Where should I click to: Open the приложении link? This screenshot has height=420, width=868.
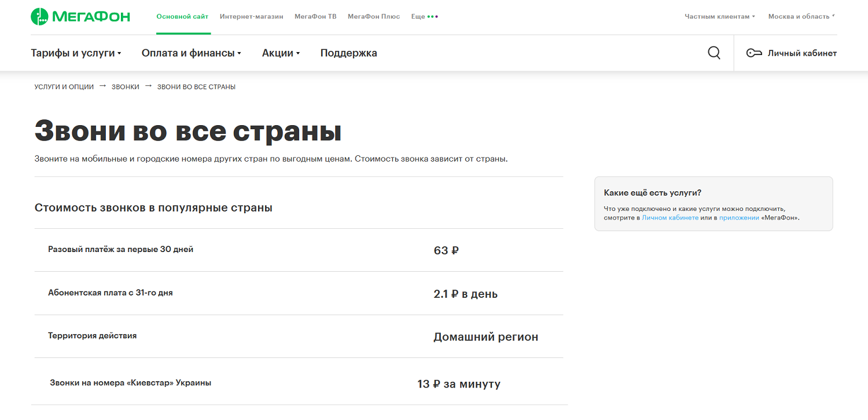(739, 218)
